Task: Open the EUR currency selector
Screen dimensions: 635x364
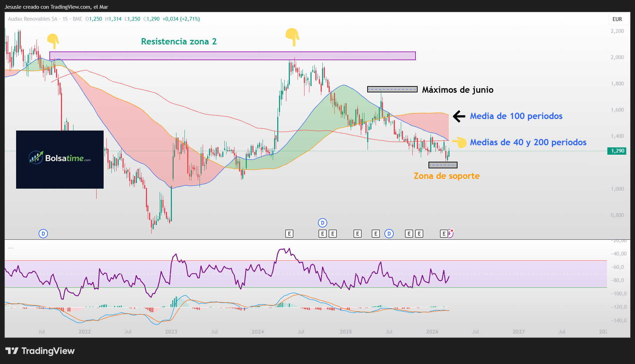Action: coord(617,19)
